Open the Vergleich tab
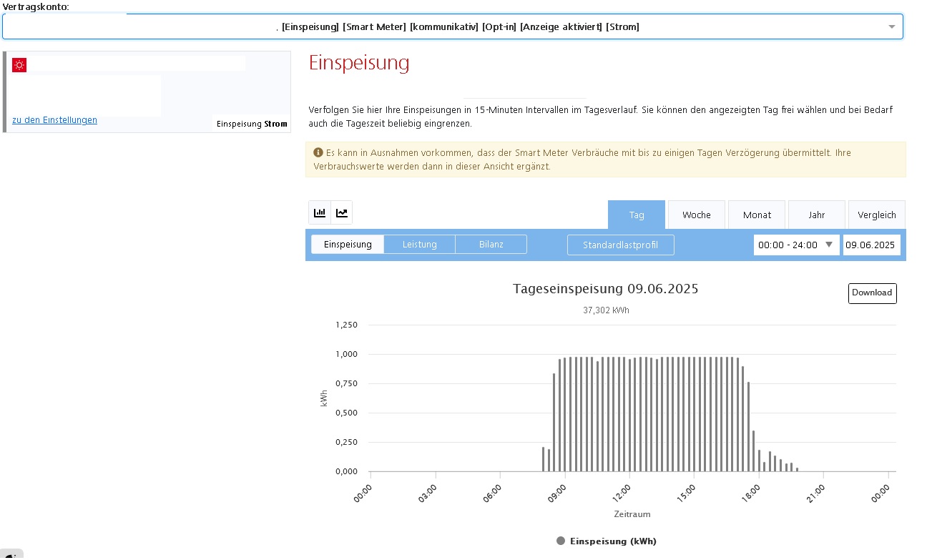The image size is (932, 560). (x=877, y=215)
